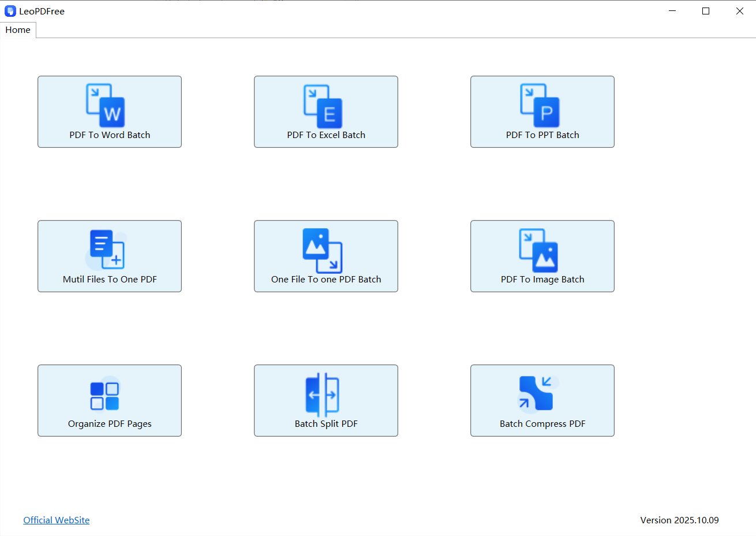Choose the "Batch Compress PDF" label

point(542,424)
